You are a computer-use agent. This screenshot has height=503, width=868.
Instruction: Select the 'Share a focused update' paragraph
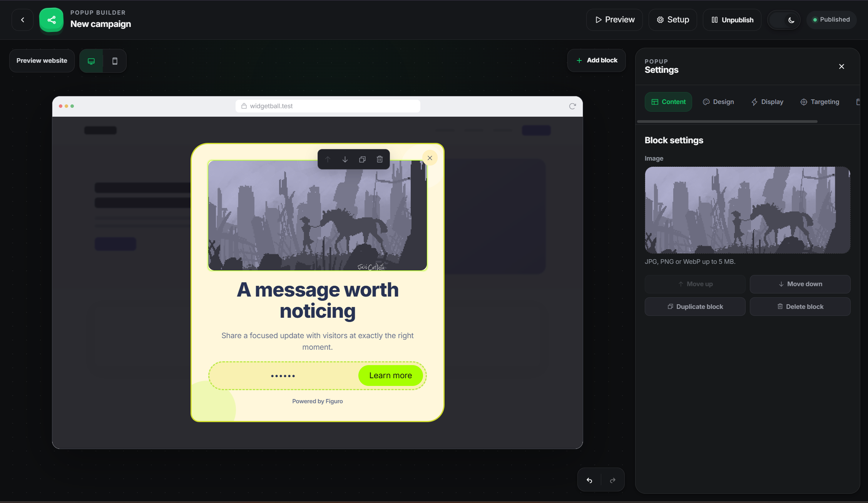[318, 341]
